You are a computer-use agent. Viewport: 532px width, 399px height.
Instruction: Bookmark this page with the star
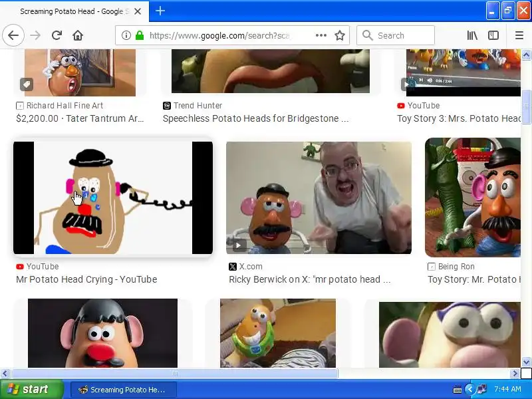pos(340,35)
